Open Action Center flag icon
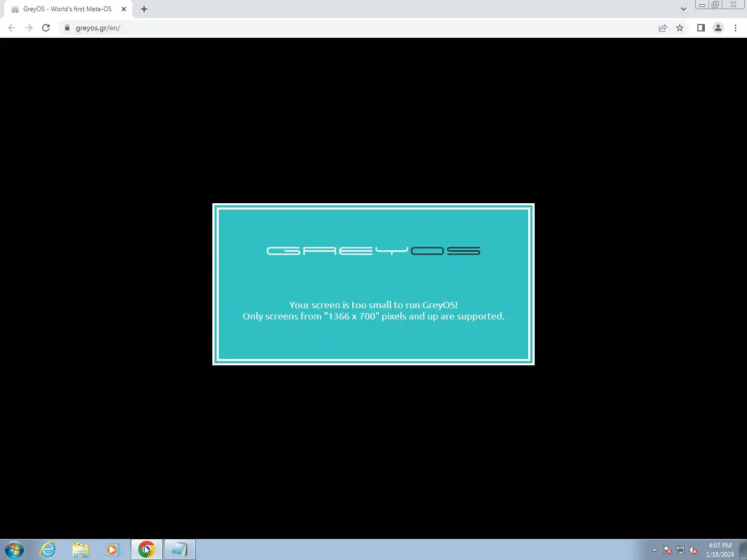747x560 pixels. point(667,550)
